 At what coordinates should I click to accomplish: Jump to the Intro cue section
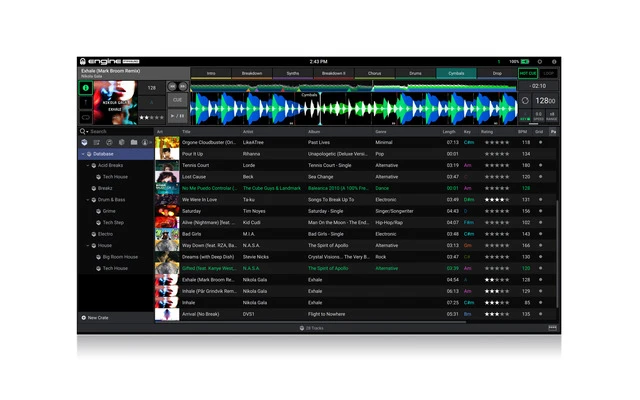tap(211, 73)
